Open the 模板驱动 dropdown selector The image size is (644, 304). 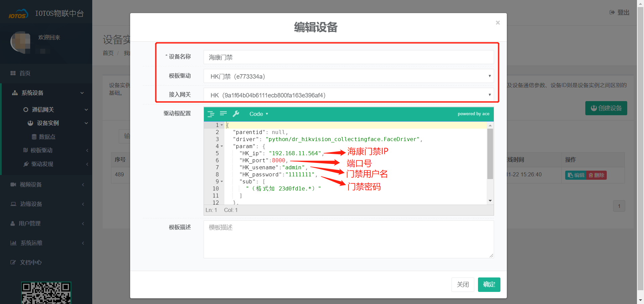pos(348,76)
